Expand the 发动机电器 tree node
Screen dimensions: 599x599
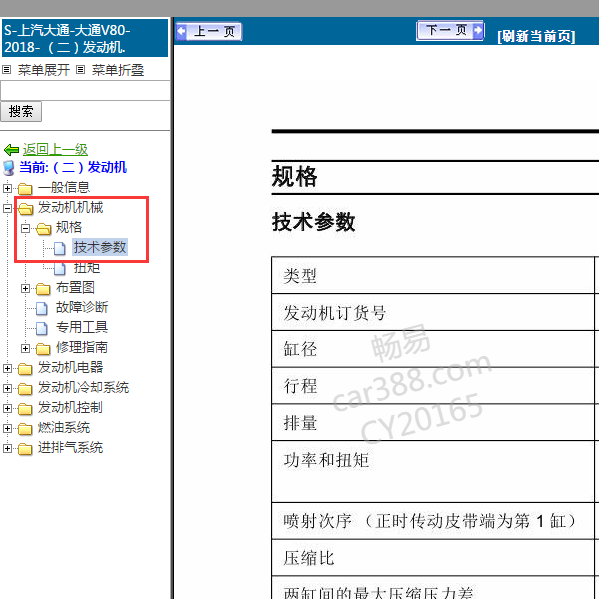point(7,368)
